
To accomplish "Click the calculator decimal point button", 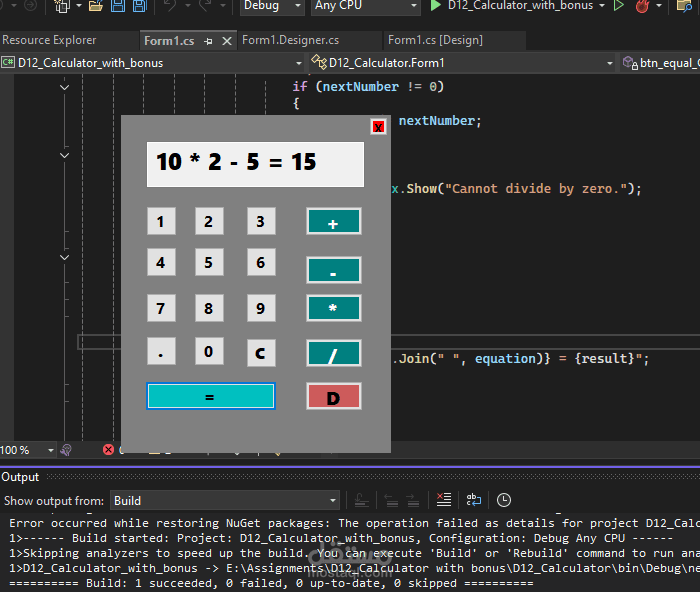I will click(x=161, y=351).
